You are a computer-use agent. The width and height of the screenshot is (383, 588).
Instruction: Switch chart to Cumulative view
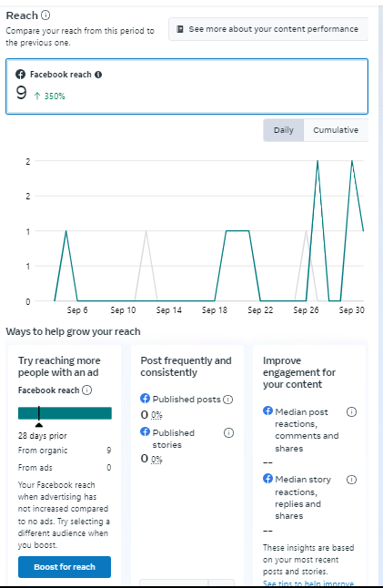[336, 130]
